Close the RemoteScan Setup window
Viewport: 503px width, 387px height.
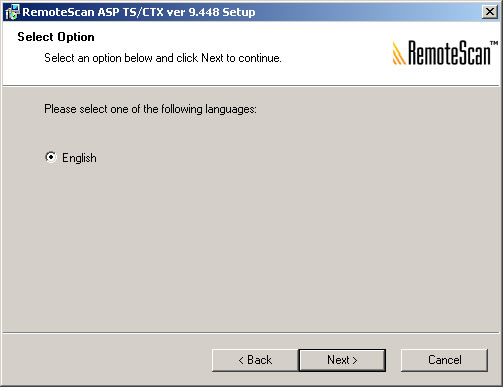(490, 12)
